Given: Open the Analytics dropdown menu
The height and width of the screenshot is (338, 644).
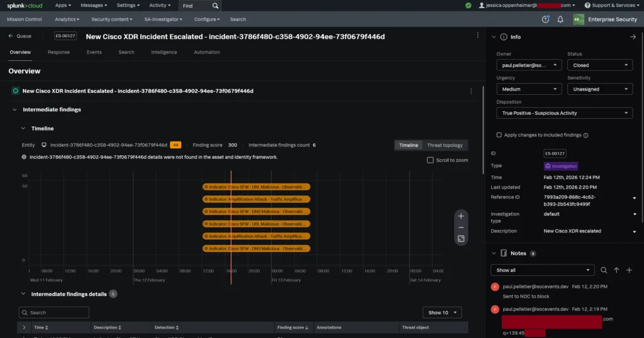Looking at the screenshot, I should tap(67, 19).
